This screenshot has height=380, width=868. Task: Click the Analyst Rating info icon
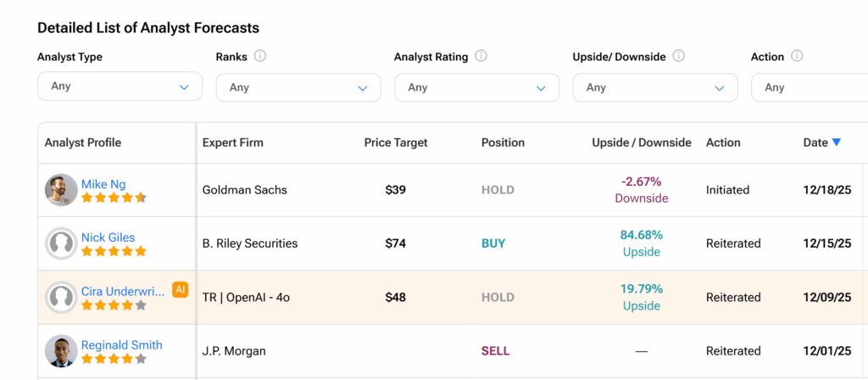point(481,57)
